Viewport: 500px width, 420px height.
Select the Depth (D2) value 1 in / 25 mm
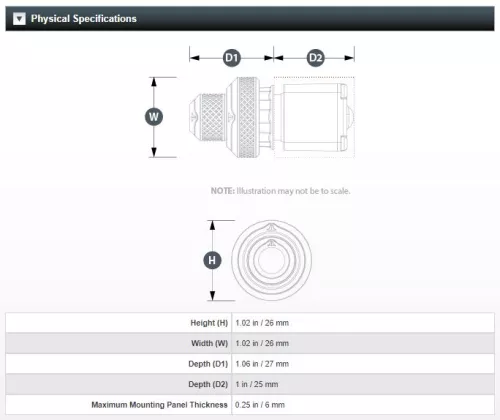(x=257, y=384)
